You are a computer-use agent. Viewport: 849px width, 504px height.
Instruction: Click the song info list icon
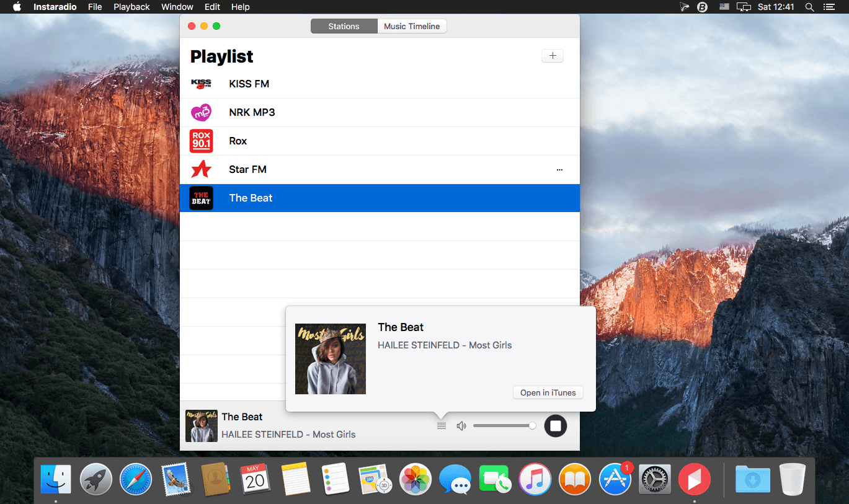pyautogui.click(x=442, y=426)
